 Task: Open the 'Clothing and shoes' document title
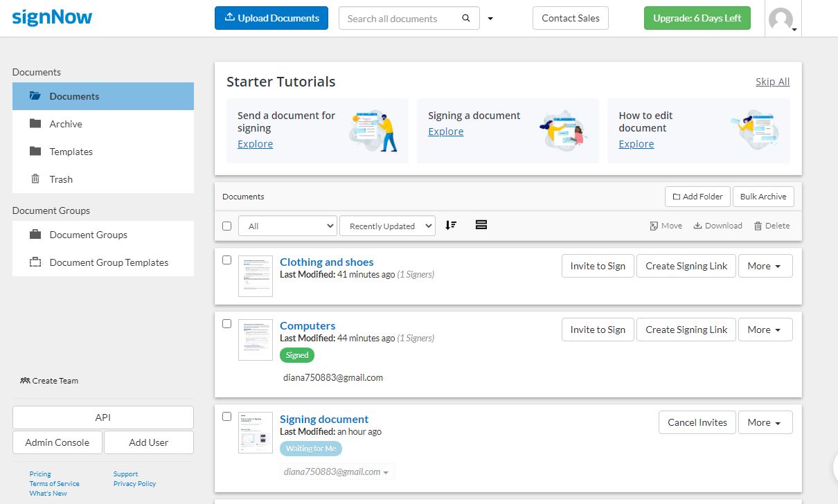[327, 262]
